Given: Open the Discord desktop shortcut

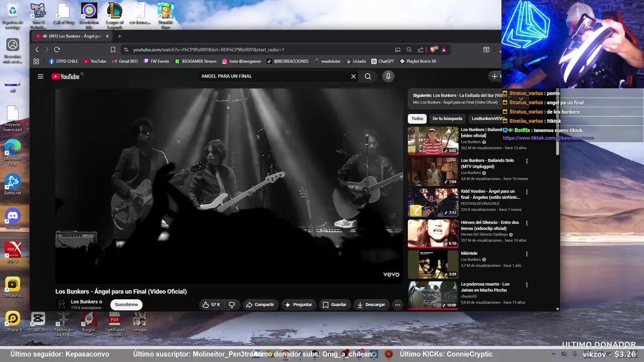Looking at the screenshot, I should 13,219.
